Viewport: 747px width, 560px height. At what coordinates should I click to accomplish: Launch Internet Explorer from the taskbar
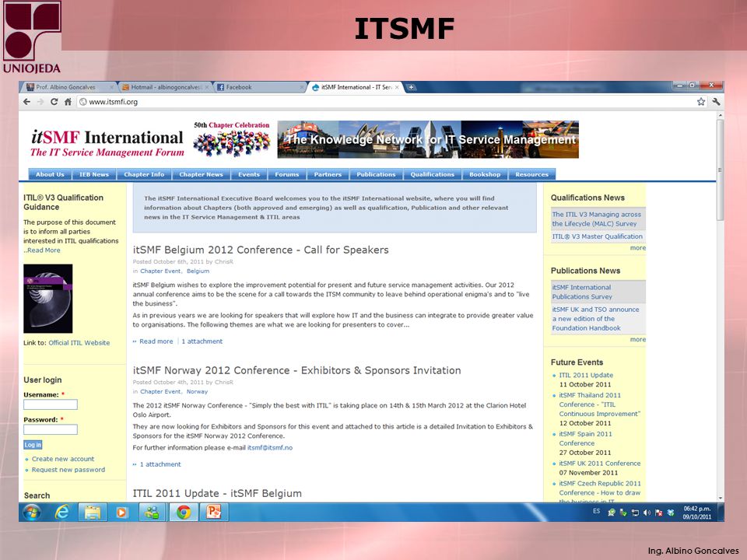click(62, 513)
